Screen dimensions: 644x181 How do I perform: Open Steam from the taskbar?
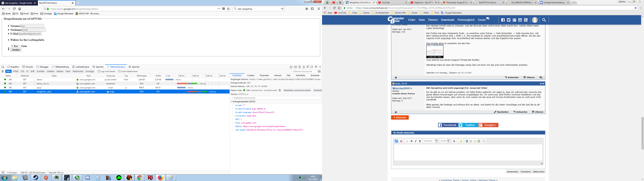coord(36,178)
